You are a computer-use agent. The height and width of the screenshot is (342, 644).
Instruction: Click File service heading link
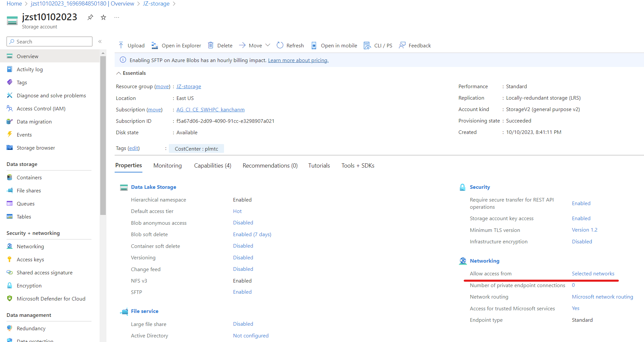pyautogui.click(x=145, y=311)
